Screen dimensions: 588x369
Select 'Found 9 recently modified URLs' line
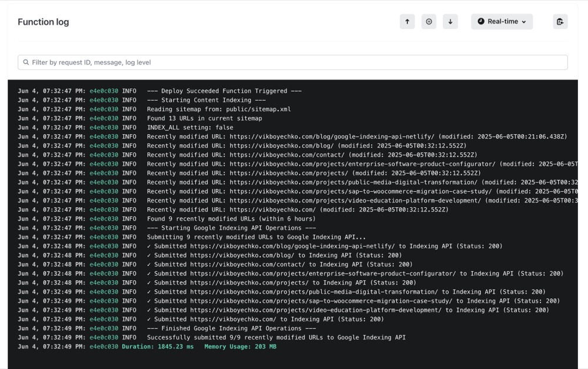point(167,219)
